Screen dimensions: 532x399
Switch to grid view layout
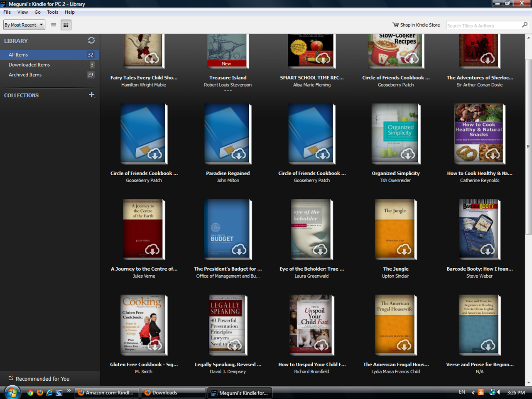pyautogui.click(x=66, y=25)
